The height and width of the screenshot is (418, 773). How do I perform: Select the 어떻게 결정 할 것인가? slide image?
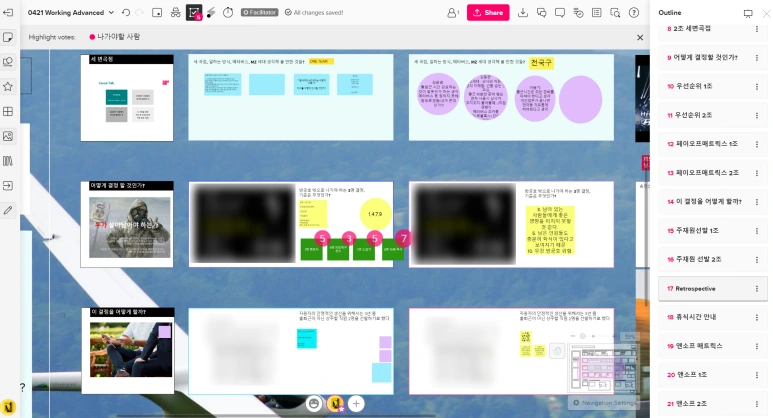point(130,228)
